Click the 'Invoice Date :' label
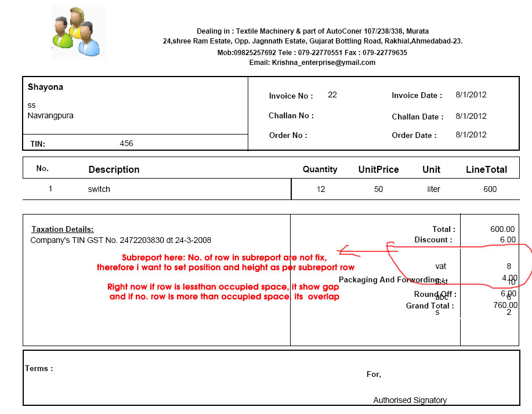This screenshot has width=532, height=414. tap(417, 96)
